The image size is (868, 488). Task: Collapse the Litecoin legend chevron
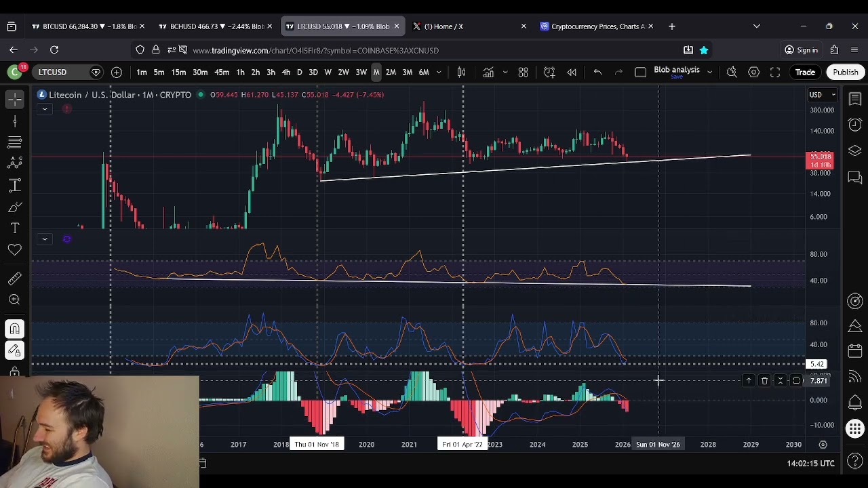tap(44, 108)
